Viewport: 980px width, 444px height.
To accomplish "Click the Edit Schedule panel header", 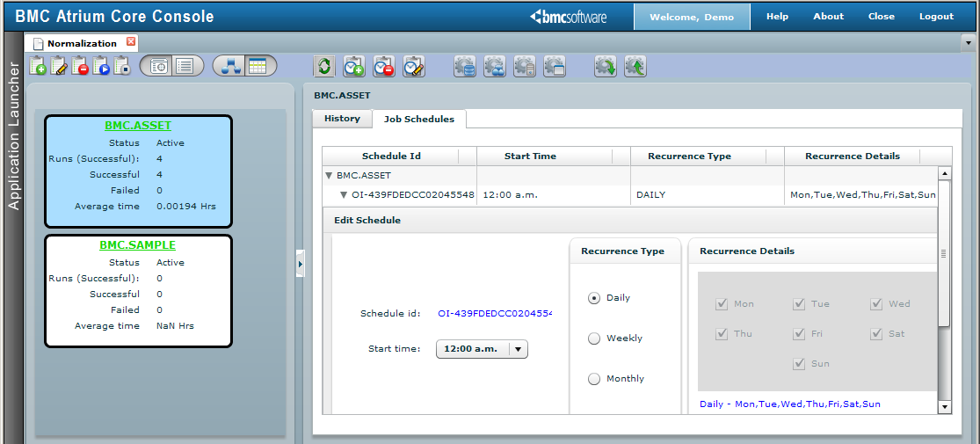I will (x=630, y=220).
